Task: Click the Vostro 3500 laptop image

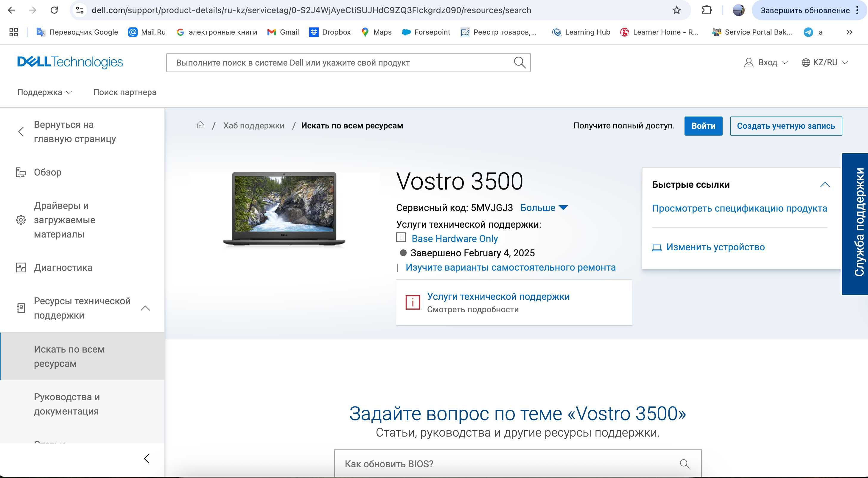Action: (x=284, y=209)
